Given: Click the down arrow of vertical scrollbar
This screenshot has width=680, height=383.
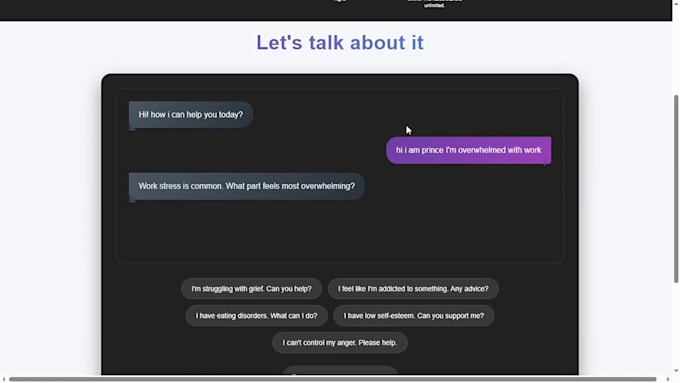Looking at the screenshot, I should [x=676, y=371].
